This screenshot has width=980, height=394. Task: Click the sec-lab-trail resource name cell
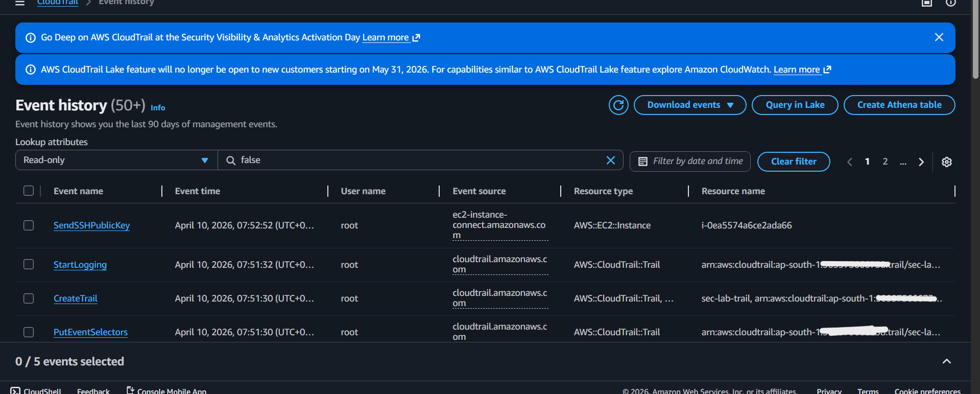point(822,298)
